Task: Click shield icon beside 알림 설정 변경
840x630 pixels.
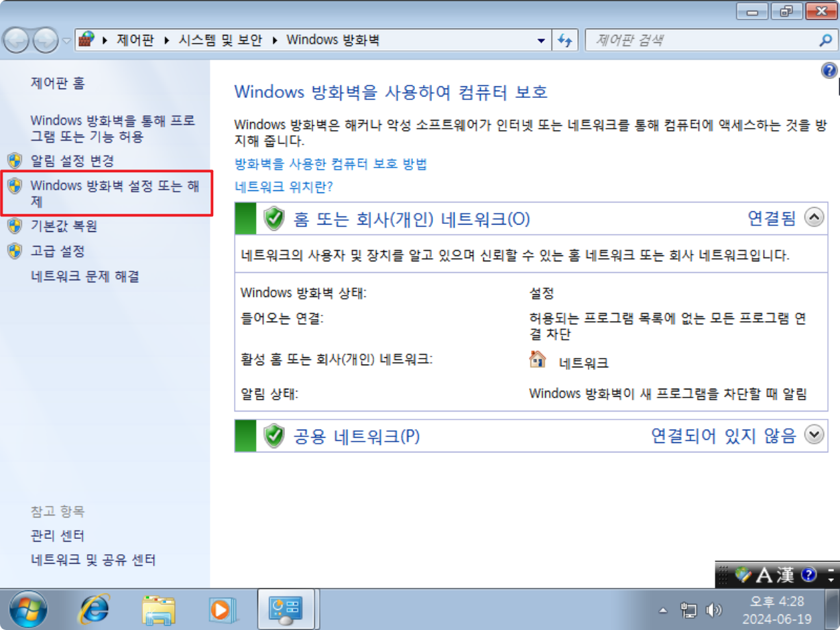Action: [15, 161]
